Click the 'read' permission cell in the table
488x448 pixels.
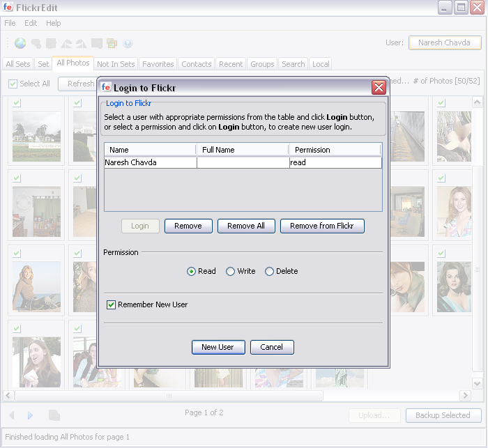(335, 162)
